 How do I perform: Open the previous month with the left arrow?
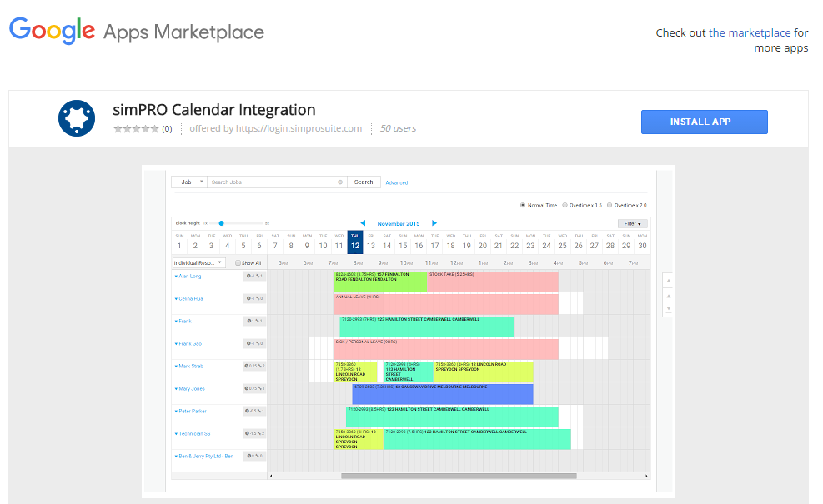coord(364,222)
